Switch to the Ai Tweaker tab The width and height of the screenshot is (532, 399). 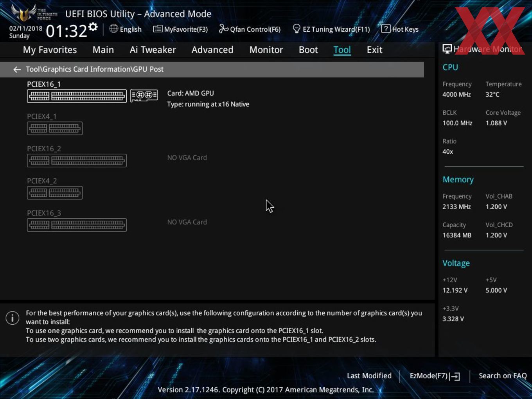tap(153, 50)
